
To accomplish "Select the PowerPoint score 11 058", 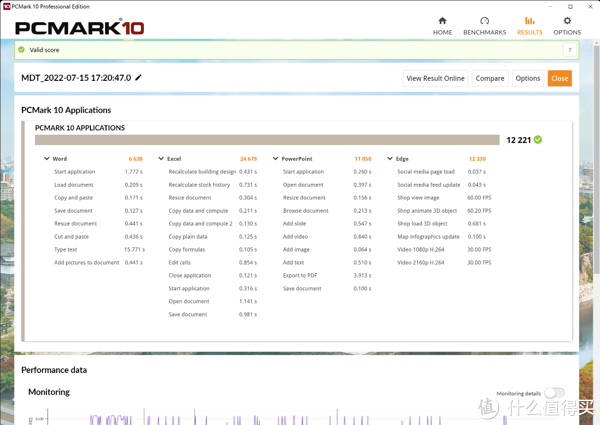I will tap(363, 159).
